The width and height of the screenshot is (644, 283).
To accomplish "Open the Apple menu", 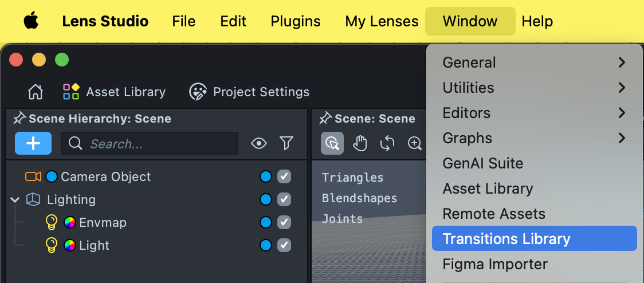I will [x=31, y=22].
